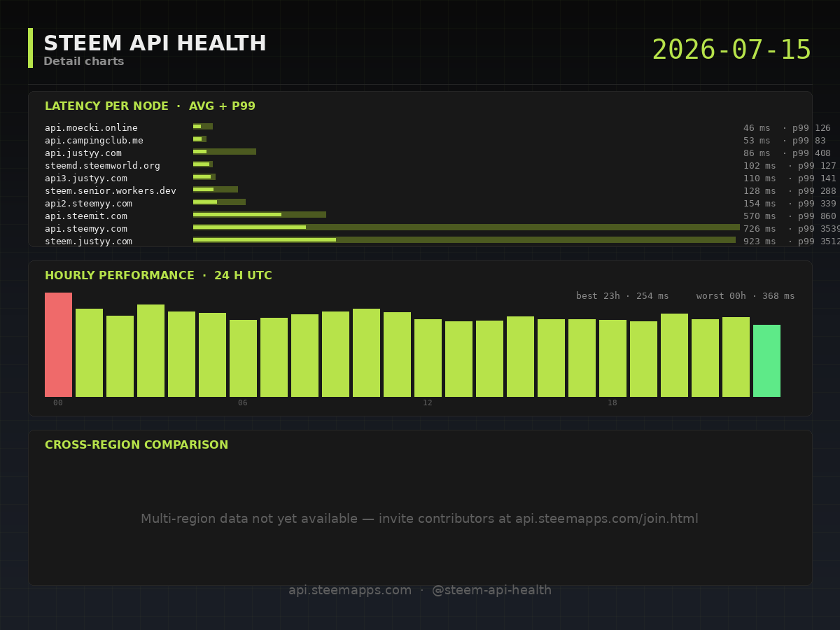The width and height of the screenshot is (840, 630).
Task: Click the hourly bar above label 18
Action: coord(612,358)
